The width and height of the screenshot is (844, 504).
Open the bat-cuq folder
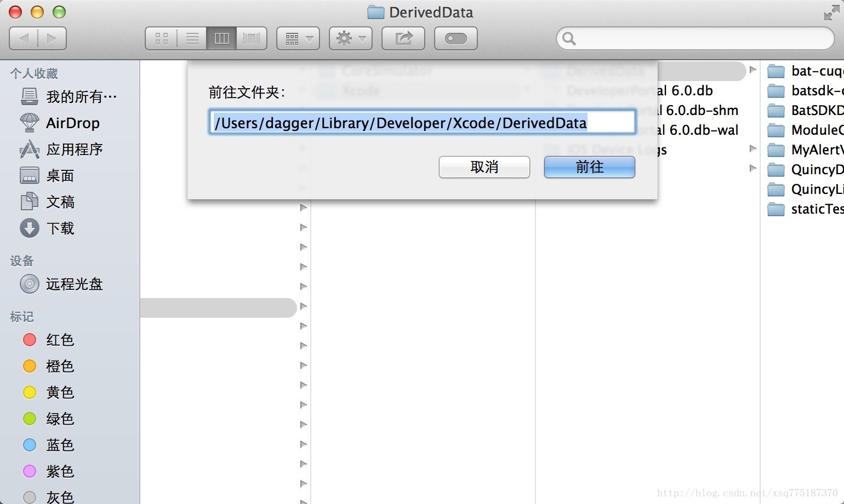coord(805,71)
